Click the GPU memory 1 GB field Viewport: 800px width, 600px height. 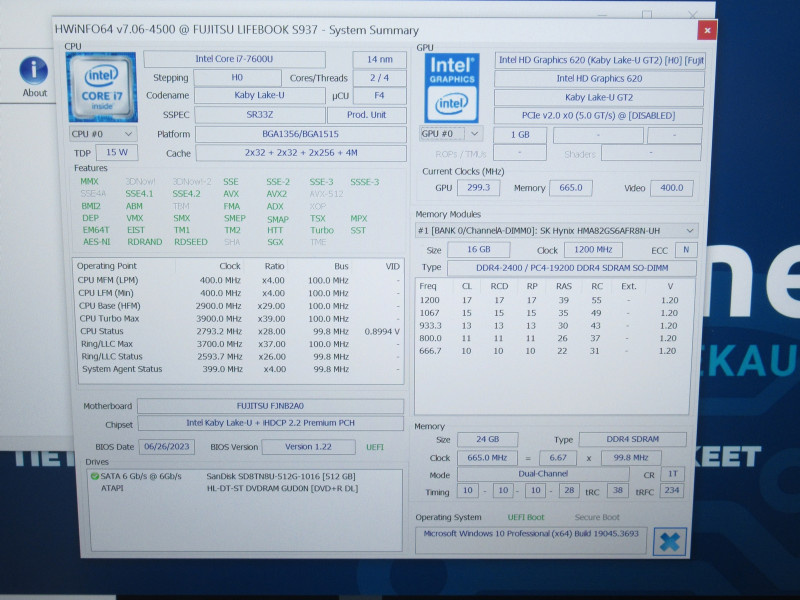coord(520,135)
